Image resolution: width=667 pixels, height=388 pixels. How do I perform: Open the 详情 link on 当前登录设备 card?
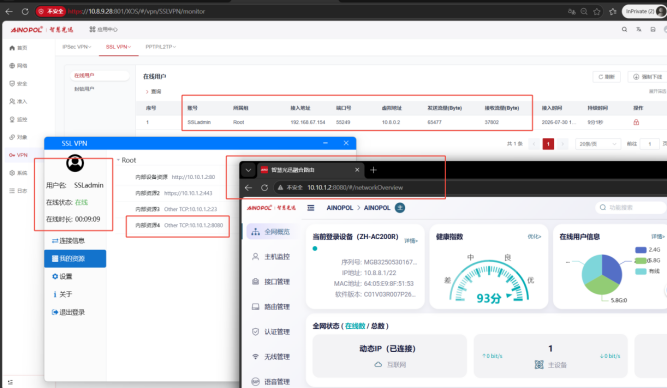click(411, 241)
